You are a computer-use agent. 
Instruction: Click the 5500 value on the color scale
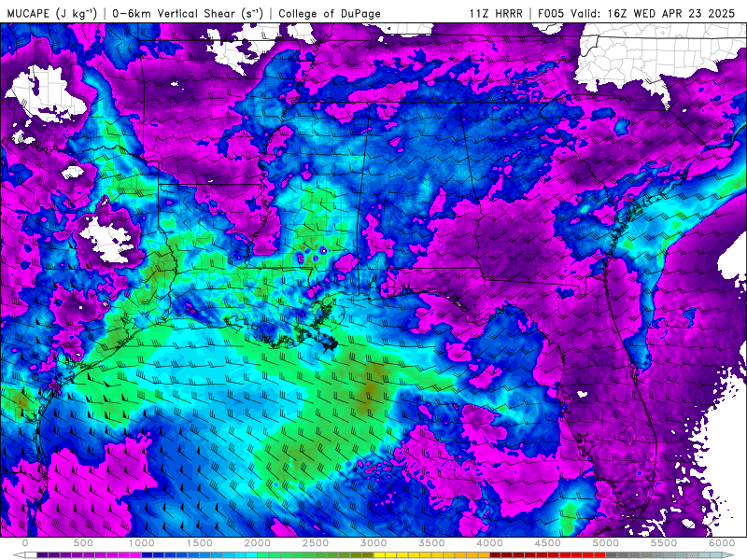pyautogui.click(x=664, y=543)
